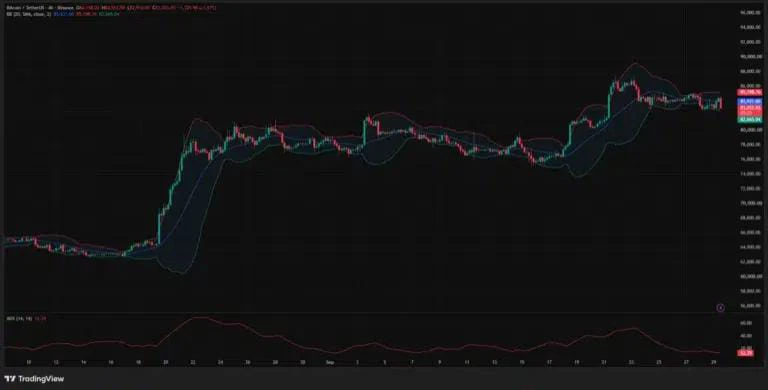Click the 60.00 ADX scale label
This screenshot has height=390, width=768.
(745, 323)
